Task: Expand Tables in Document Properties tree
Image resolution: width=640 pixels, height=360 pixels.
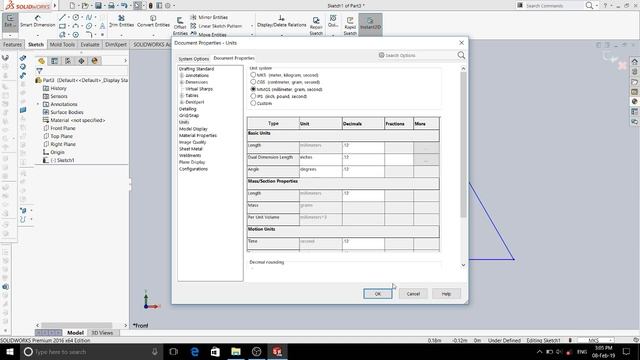Action: pos(182,96)
